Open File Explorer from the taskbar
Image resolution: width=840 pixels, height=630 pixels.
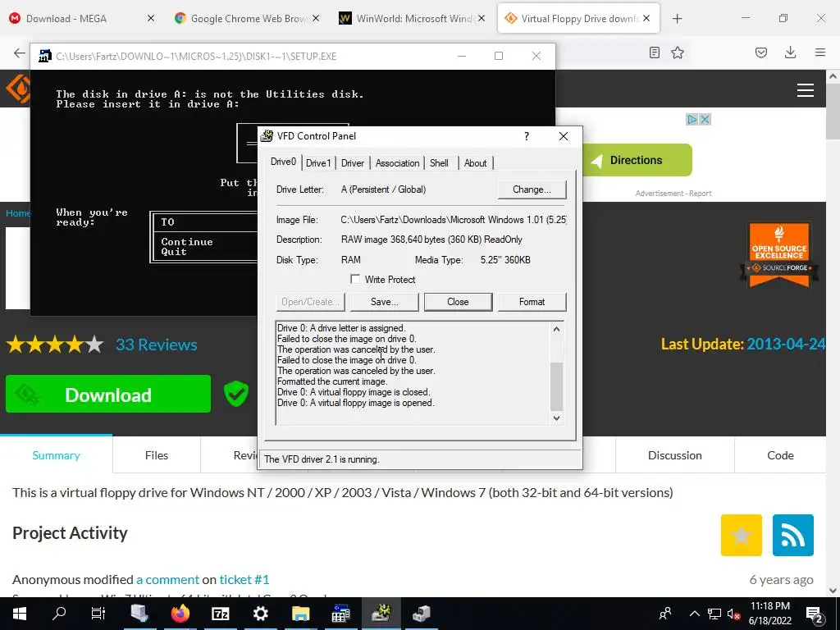300,614
